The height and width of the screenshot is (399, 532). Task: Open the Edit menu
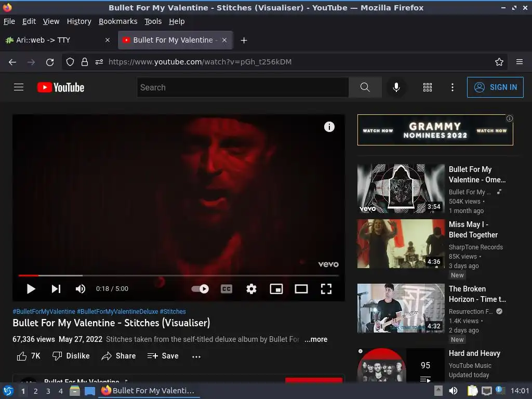click(29, 21)
